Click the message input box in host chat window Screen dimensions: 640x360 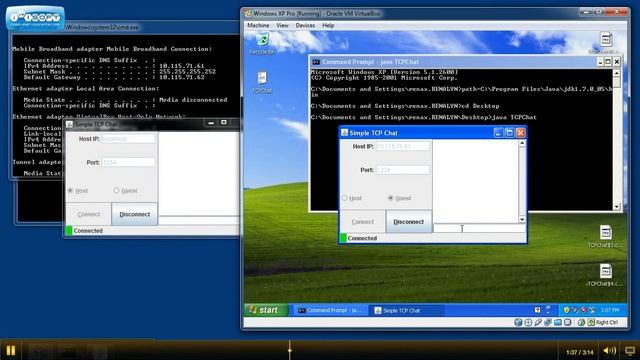pos(199,221)
